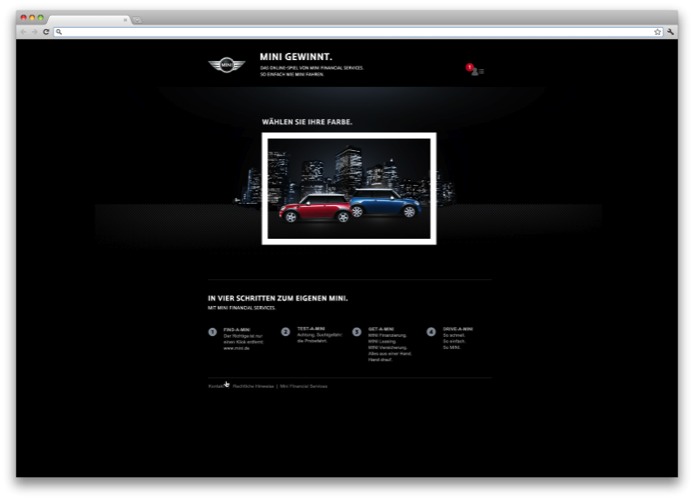The image size is (694, 500).
Task: Click the MINI GEWINNT. headline
Action: point(296,57)
